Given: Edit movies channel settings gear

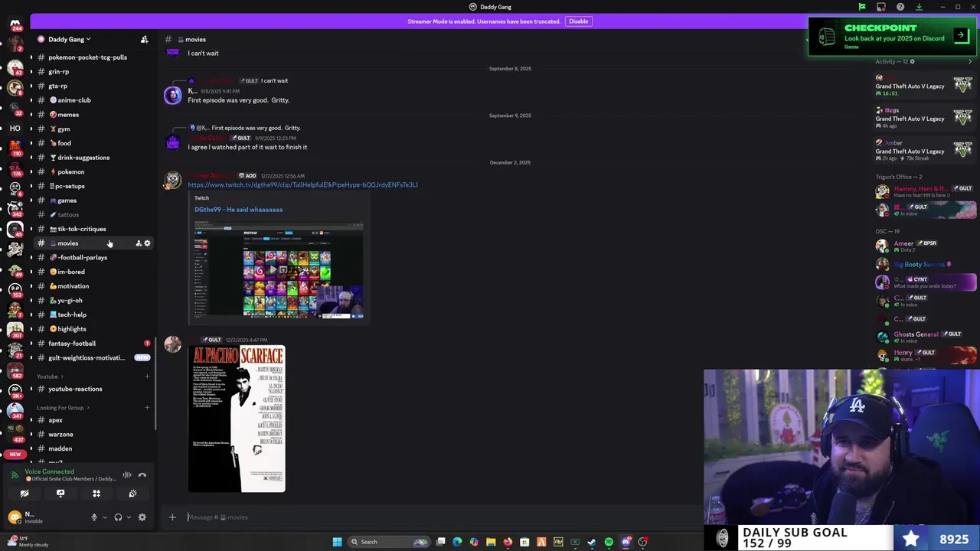Looking at the screenshot, I should (148, 243).
